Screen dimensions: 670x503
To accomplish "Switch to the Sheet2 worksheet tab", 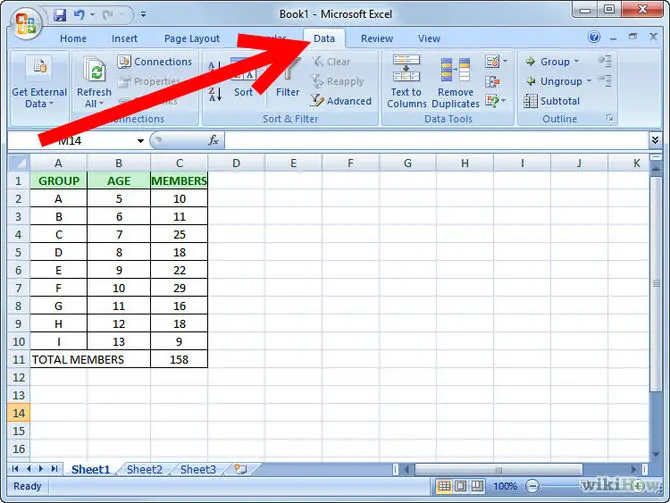I will tap(144, 469).
